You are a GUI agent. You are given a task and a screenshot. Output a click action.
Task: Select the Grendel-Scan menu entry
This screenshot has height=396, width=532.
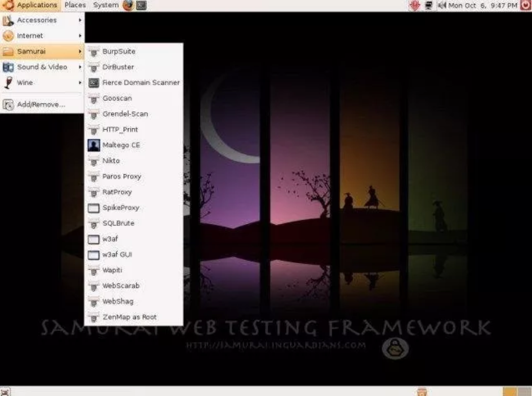click(134, 114)
